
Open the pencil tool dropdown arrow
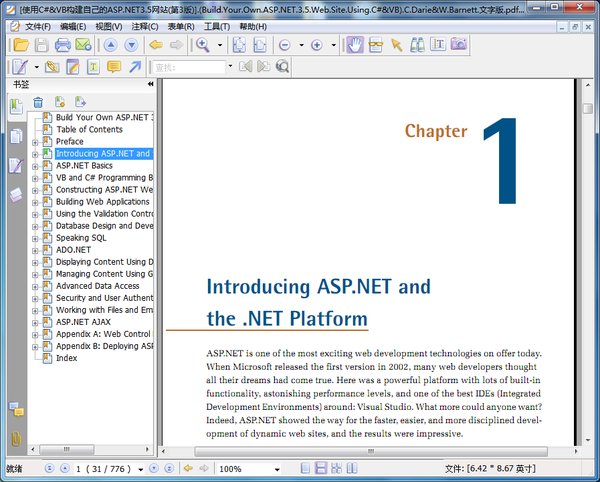(37, 67)
